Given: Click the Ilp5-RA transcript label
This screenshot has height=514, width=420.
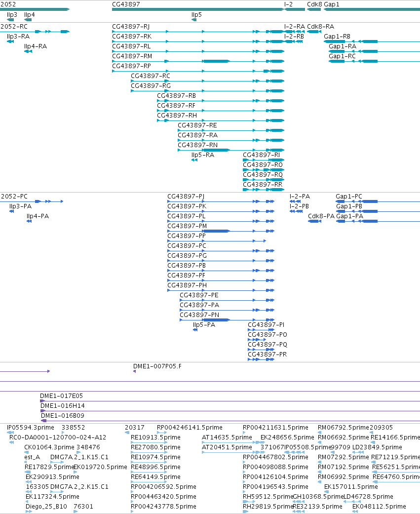Looking at the screenshot, I should coord(203,155).
